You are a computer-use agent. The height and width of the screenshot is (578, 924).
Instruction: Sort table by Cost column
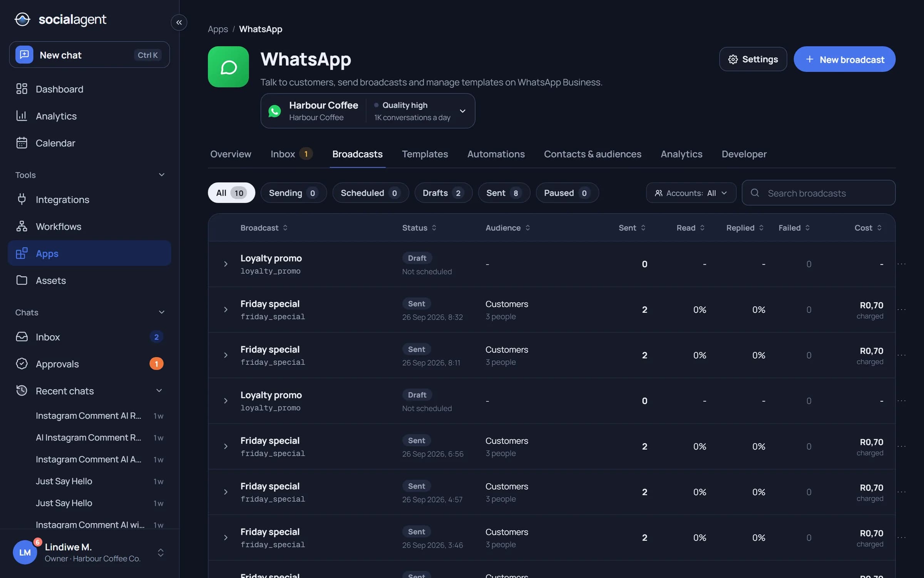(x=868, y=228)
